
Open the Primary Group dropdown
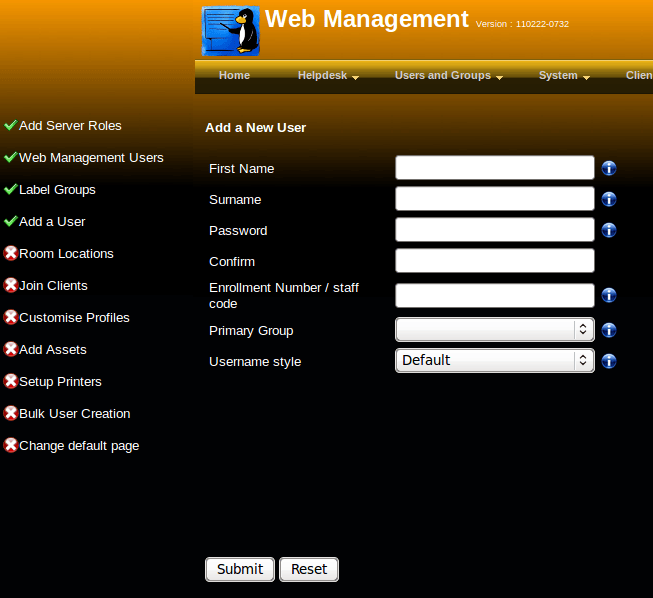495,329
